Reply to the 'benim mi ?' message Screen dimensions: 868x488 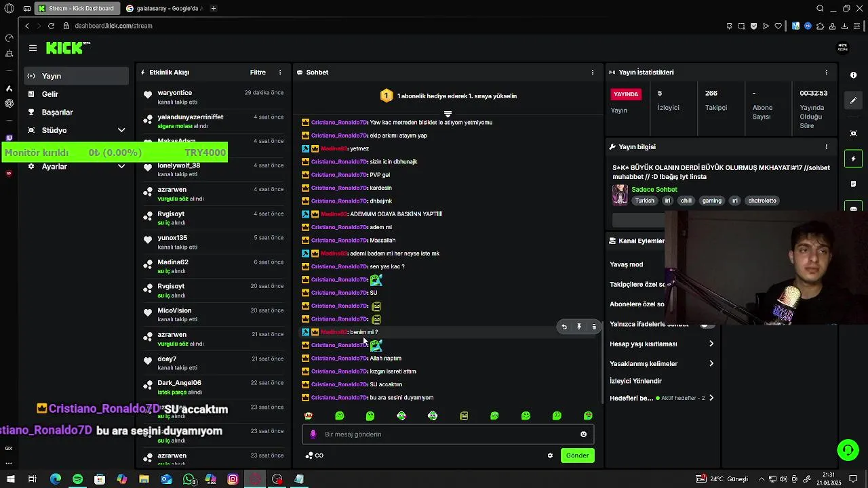[564, 327]
